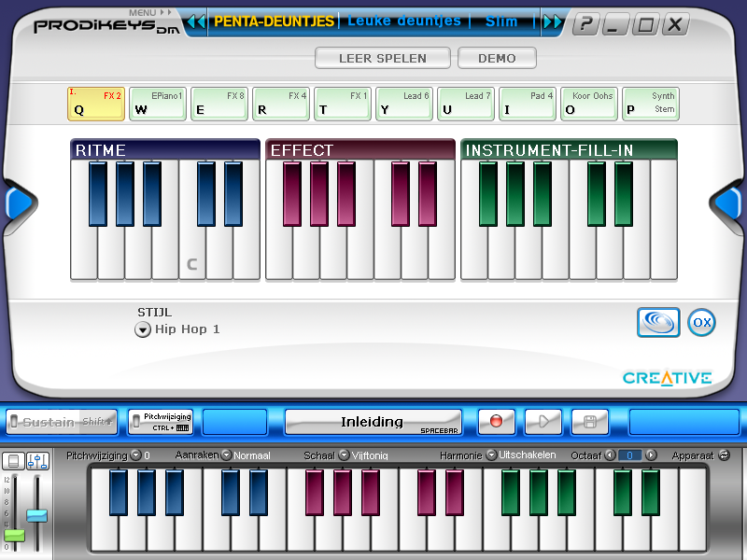
Task: Click the Apparaat refresh icon
Action: (x=725, y=455)
